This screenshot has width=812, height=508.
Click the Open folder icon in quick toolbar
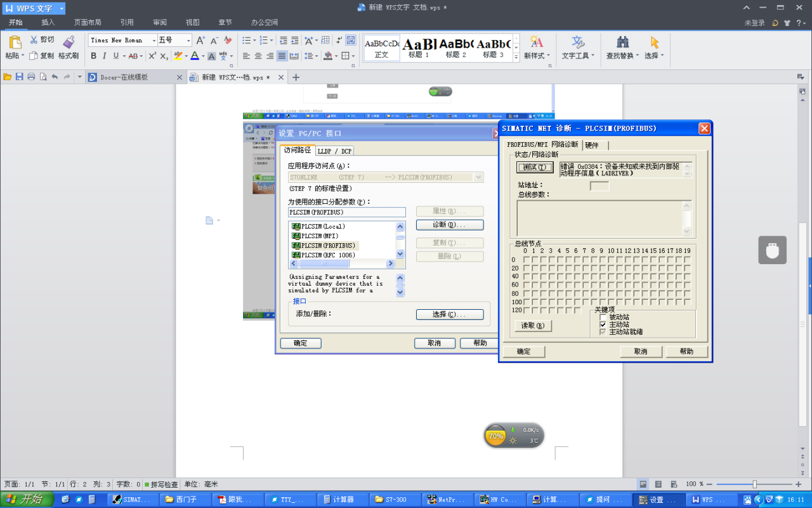8,77
